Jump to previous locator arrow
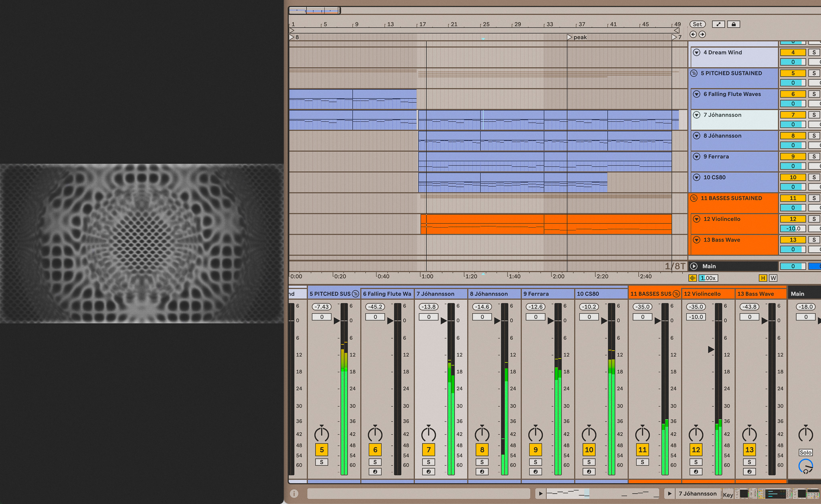This screenshot has height=504, width=821. coord(693,34)
